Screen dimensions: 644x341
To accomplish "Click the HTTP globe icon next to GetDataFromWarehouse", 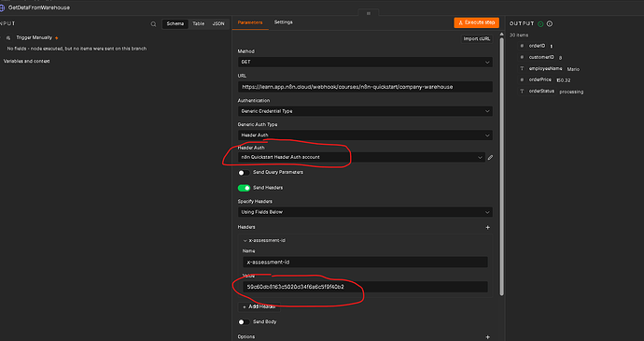I will point(2,7).
